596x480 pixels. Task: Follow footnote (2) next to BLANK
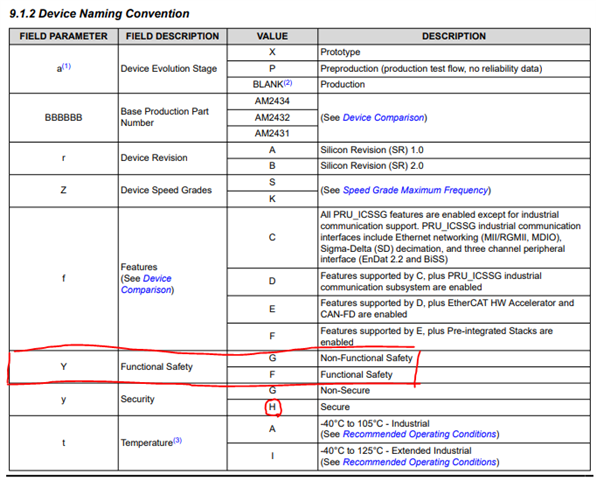pos(288,82)
